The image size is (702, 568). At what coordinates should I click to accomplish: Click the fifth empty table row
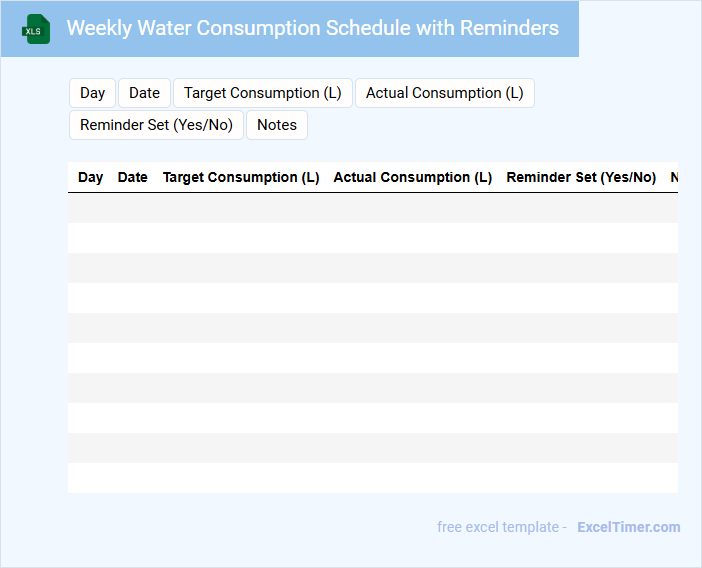(372, 328)
